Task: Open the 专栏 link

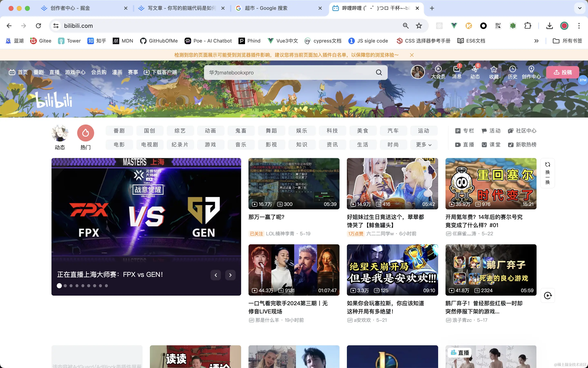Action: pos(464,131)
